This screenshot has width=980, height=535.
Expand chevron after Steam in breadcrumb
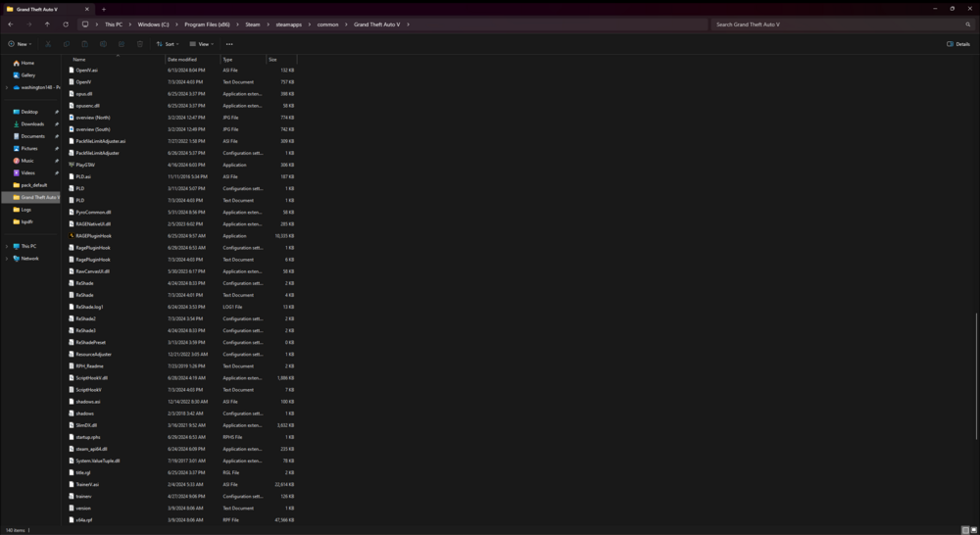click(x=269, y=24)
